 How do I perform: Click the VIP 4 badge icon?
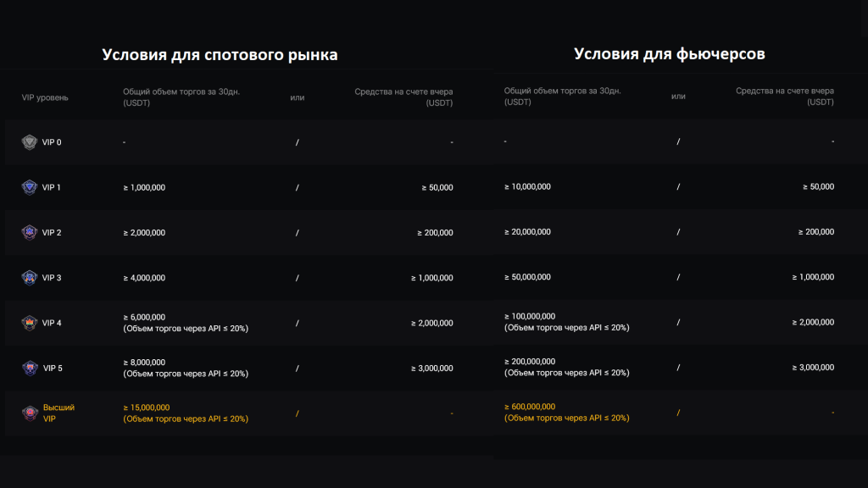pos(30,323)
